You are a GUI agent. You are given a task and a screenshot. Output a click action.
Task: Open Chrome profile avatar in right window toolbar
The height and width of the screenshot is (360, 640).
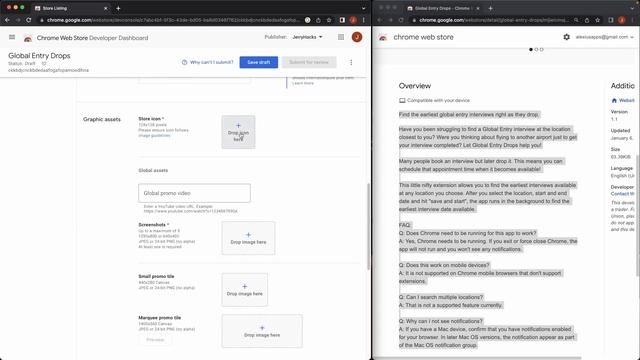click(x=622, y=20)
